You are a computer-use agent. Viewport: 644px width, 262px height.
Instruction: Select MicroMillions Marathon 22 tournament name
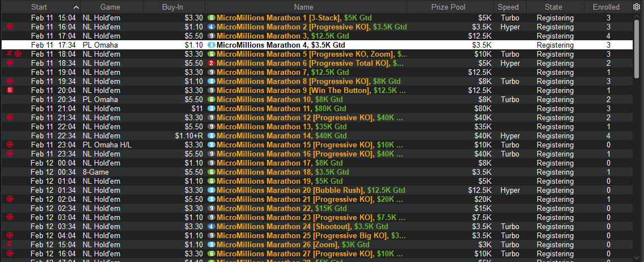point(281,208)
